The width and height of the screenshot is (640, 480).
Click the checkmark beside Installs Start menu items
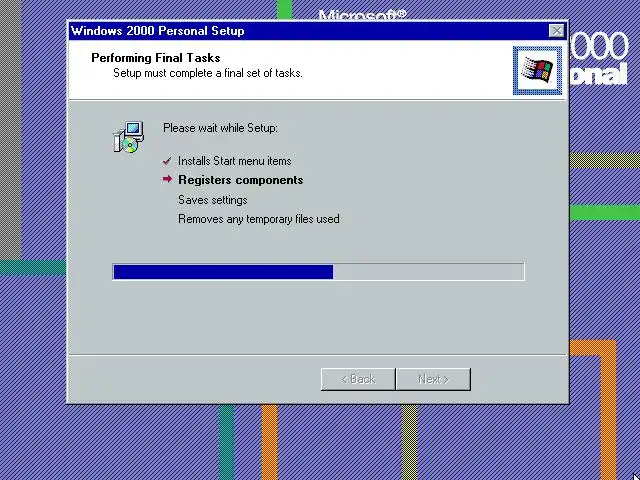(x=167, y=161)
